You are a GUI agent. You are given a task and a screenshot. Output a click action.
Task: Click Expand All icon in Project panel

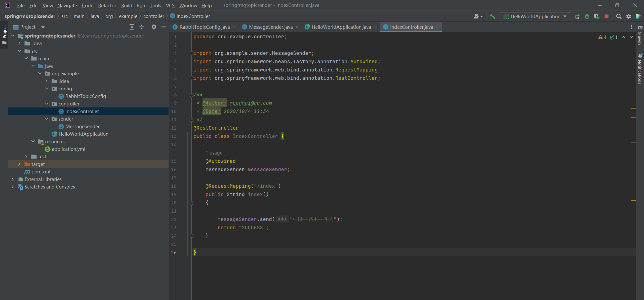[132, 27]
